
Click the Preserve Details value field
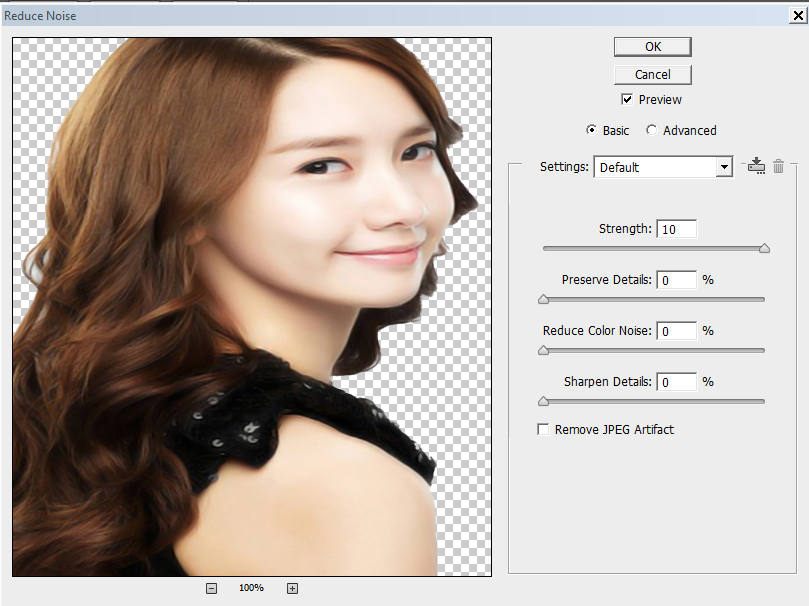[676, 280]
